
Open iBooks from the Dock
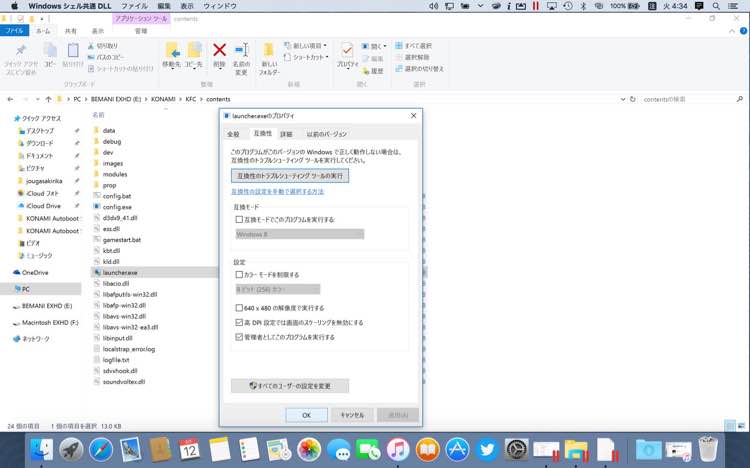coord(428,450)
